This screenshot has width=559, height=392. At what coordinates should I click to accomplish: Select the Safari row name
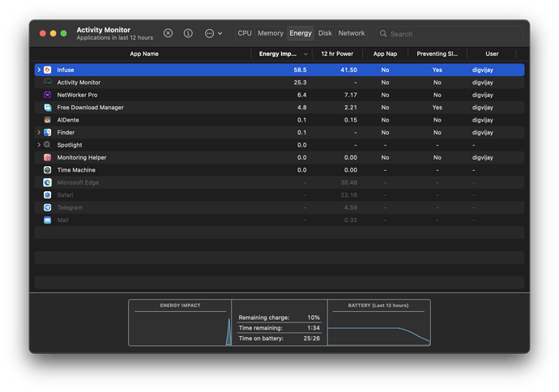tap(65, 195)
